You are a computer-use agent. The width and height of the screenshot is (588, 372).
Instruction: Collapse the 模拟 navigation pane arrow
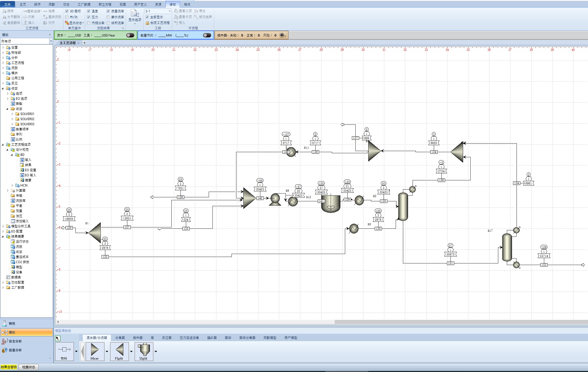(x=50, y=35)
